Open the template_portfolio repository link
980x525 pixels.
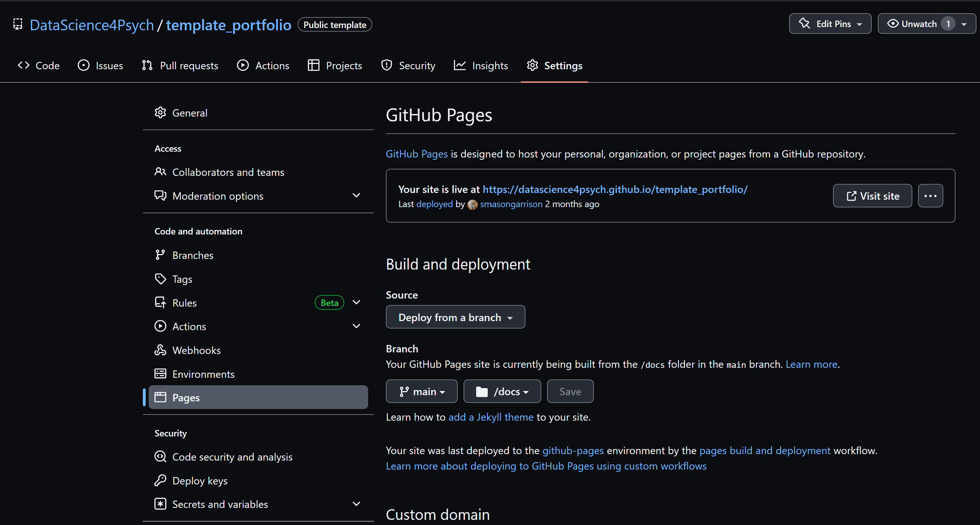(x=229, y=25)
